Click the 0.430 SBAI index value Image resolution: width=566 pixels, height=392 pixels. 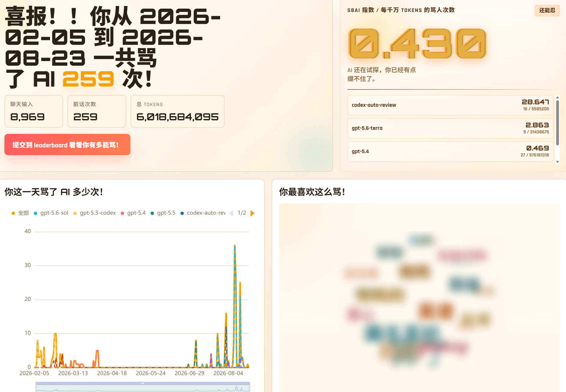click(x=417, y=44)
